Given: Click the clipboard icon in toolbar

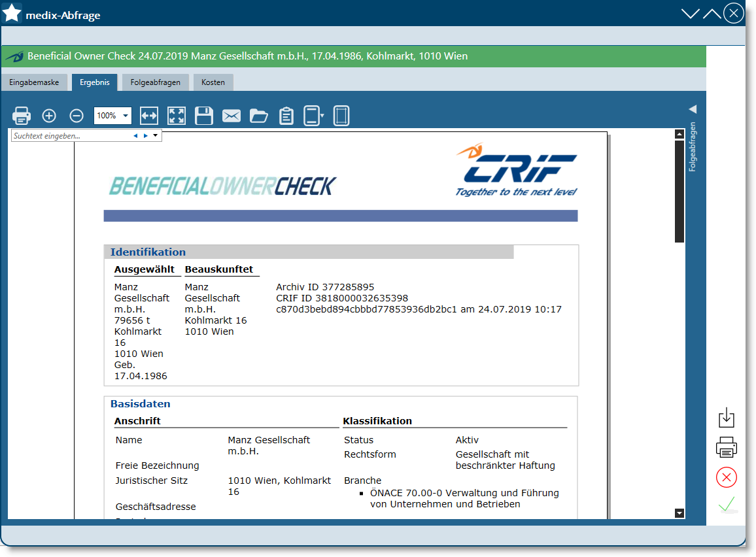Looking at the screenshot, I should [286, 116].
